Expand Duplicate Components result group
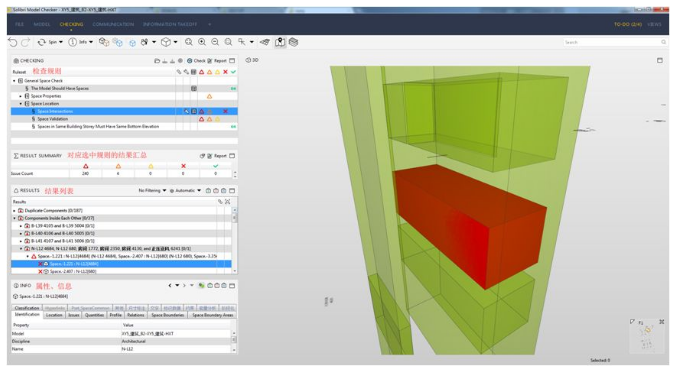This screenshot has width=676, height=374. (x=14, y=211)
